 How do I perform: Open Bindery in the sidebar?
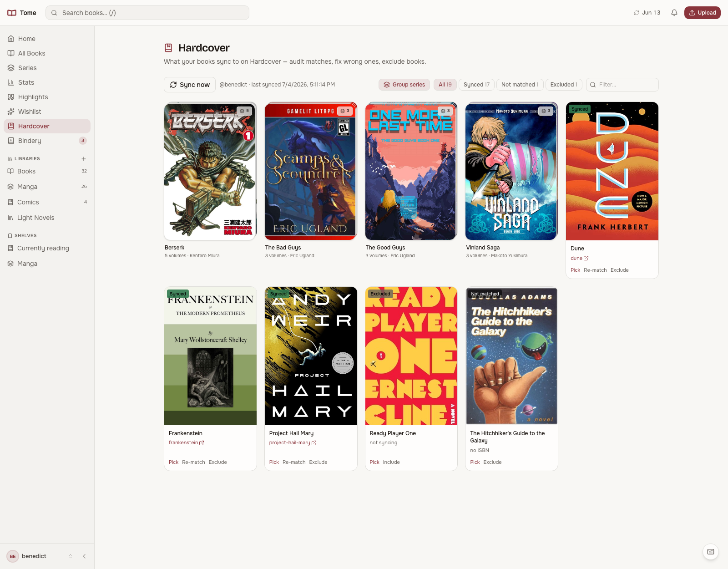tap(47, 141)
